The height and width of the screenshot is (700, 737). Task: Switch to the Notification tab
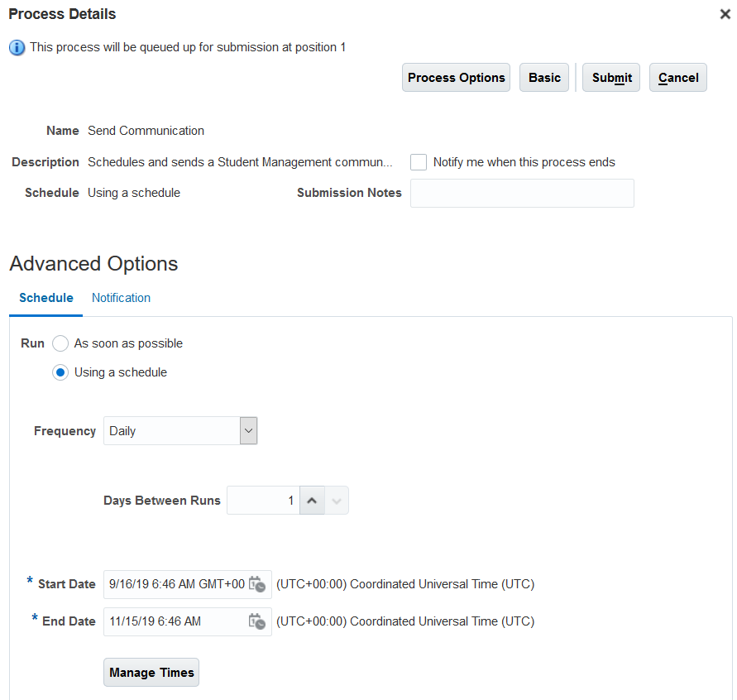121,298
